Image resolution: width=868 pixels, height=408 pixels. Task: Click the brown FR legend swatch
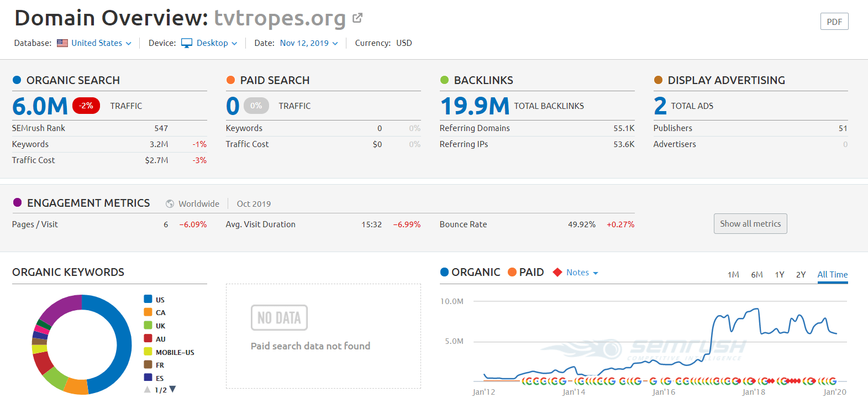pos(148,364)
